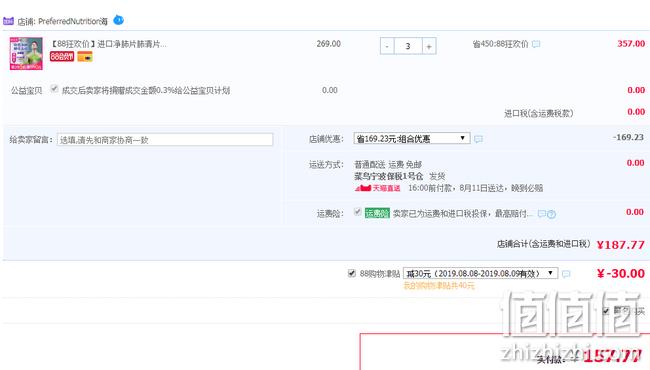Click the 天猫直送 delivery badge
The height and width of the screenshot is (370, 650).
(378, 188)
